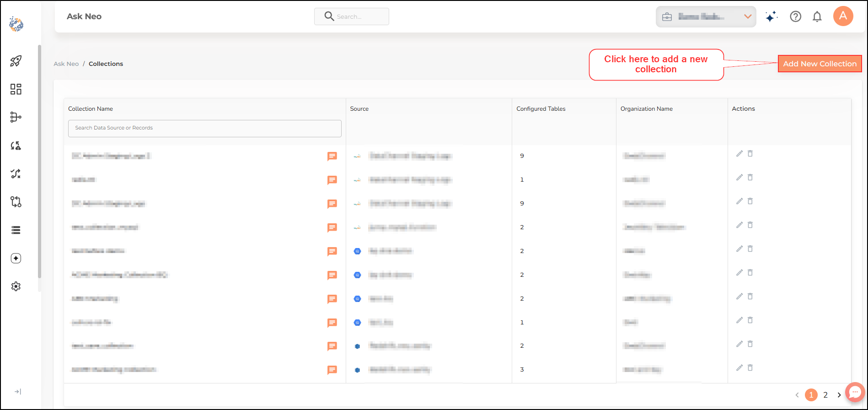Screen dimensions: 868x410
Task: Click the Add New Collection button
Action: click(820, 64)
